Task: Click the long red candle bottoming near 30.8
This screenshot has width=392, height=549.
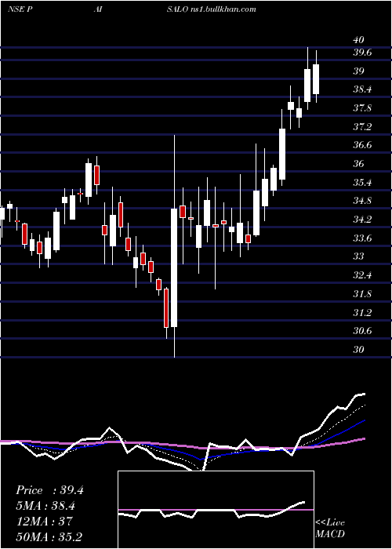Action: tap(166, 308)
